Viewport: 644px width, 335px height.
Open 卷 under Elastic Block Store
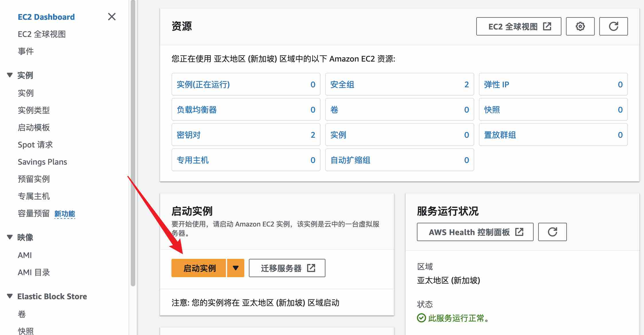click(x=22, y=314)
